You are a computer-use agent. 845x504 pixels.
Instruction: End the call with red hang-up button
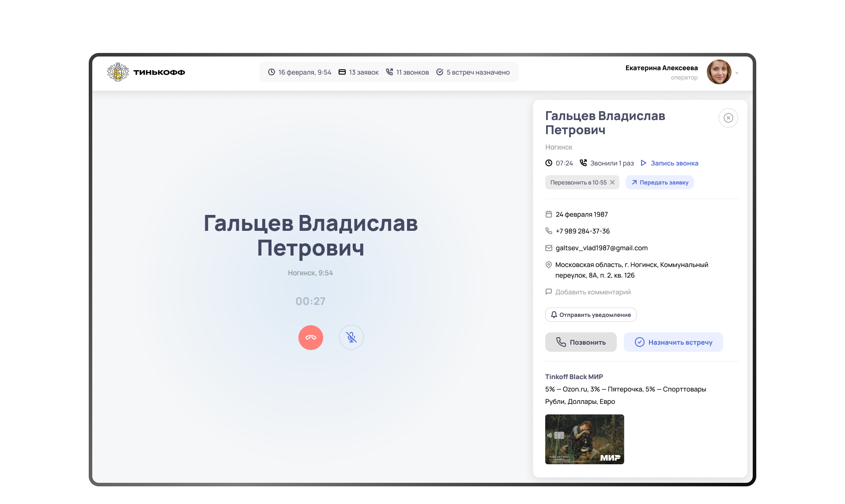[310, 338]
